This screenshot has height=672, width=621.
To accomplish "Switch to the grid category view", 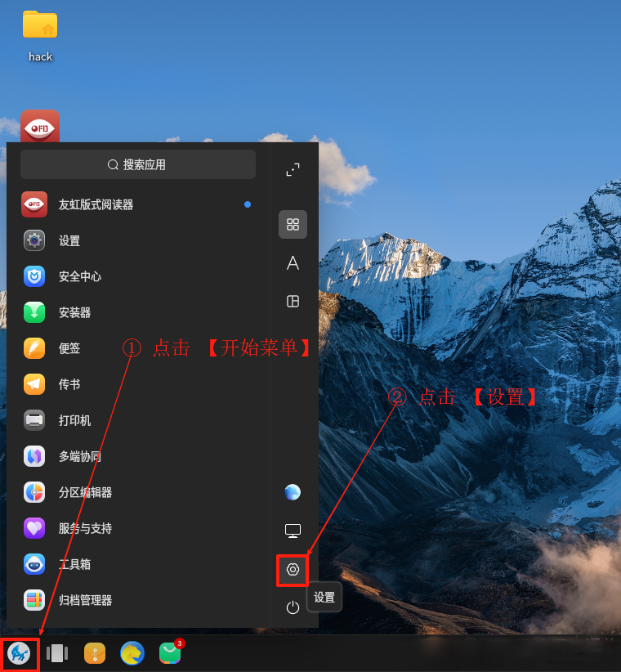I will coord(293,224).
